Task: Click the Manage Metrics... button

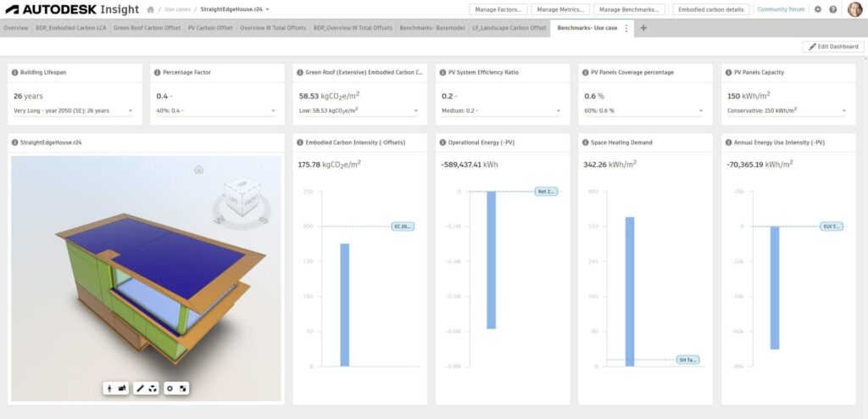Action: [x=560, y=9]
